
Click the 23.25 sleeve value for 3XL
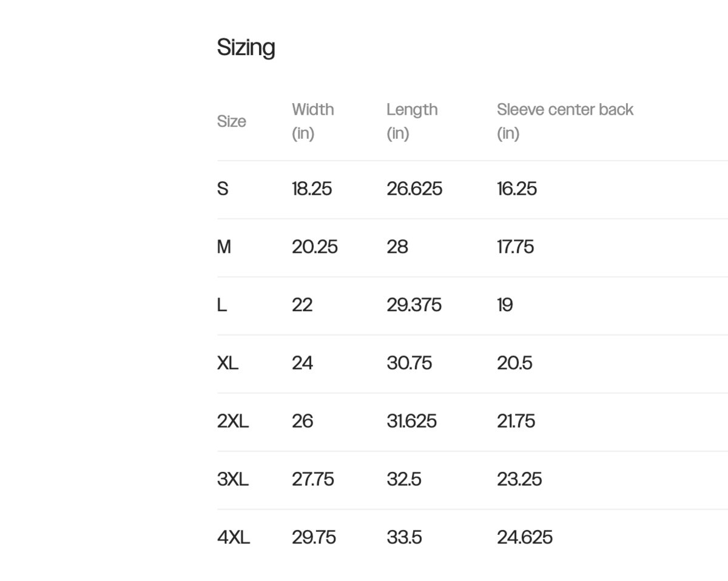(519, 480)
